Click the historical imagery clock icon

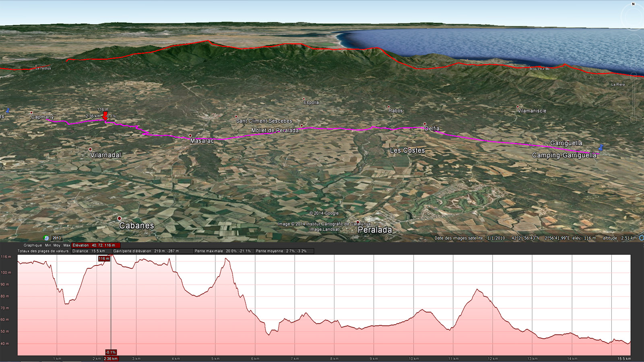click(46, 238)
